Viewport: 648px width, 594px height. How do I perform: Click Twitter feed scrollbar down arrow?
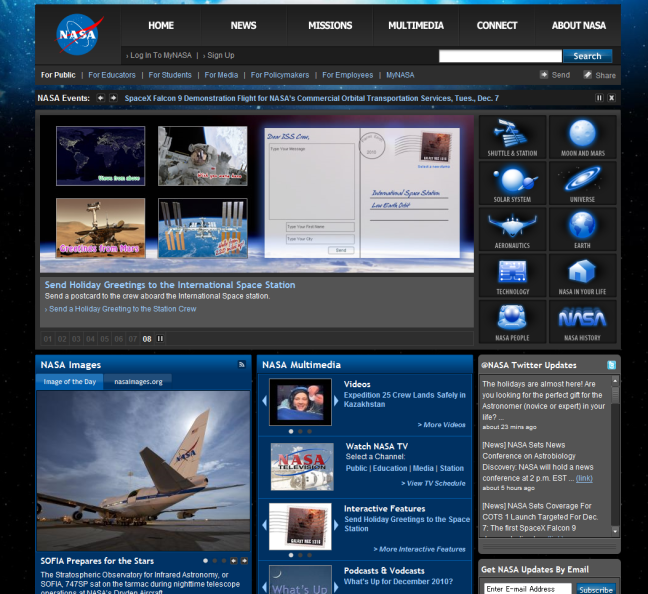point(615,530)
